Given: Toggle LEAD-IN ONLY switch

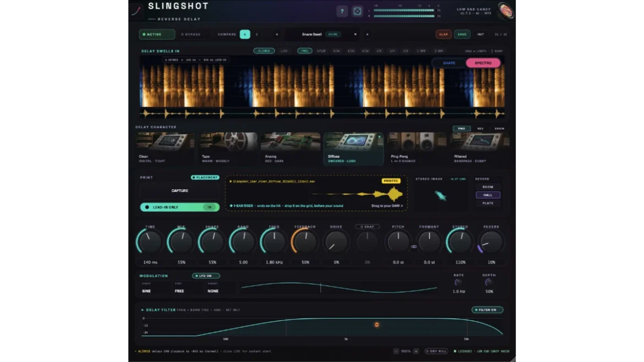Looking at the screenshot, I should [x=179, y=207].
